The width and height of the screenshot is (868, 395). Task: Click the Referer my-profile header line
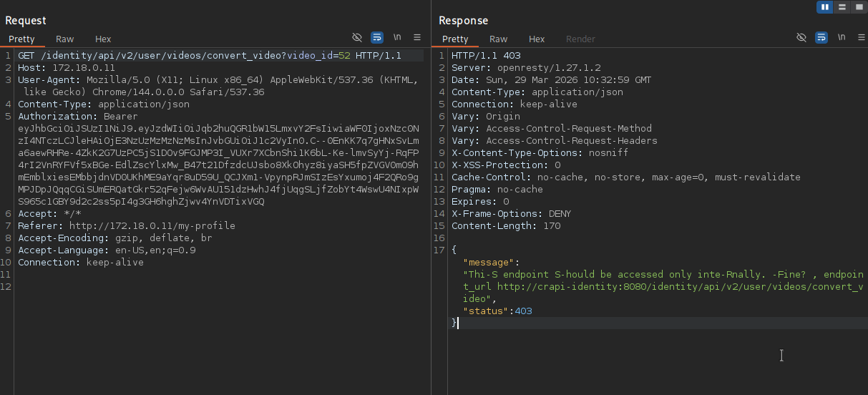(127, 225)
